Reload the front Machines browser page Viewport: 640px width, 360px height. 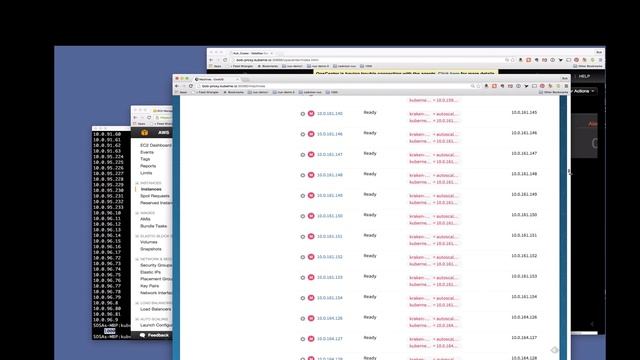point(191,86)
